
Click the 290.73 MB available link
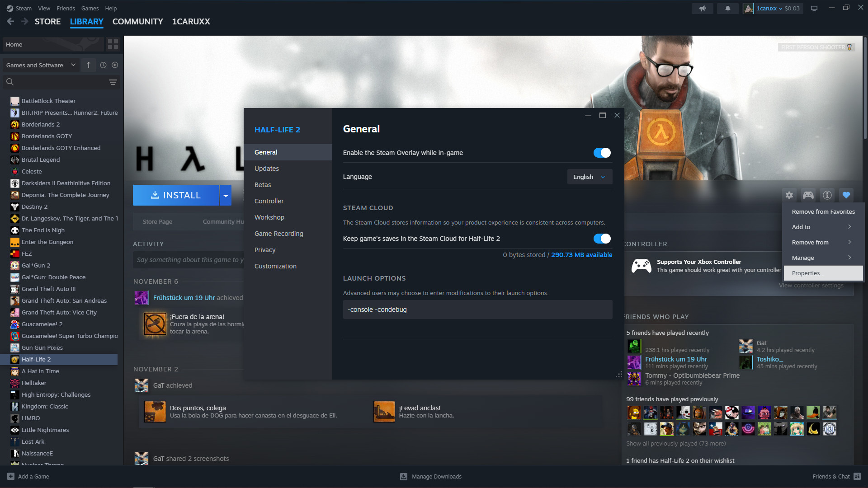(x=582, y=255)
